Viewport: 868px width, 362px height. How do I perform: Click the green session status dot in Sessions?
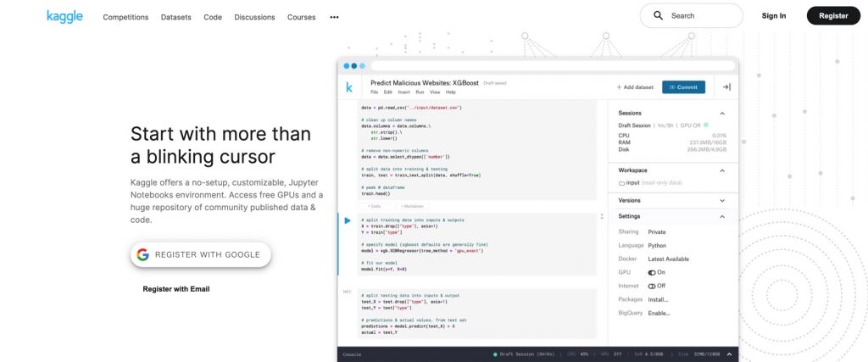(x=706, y=125)
